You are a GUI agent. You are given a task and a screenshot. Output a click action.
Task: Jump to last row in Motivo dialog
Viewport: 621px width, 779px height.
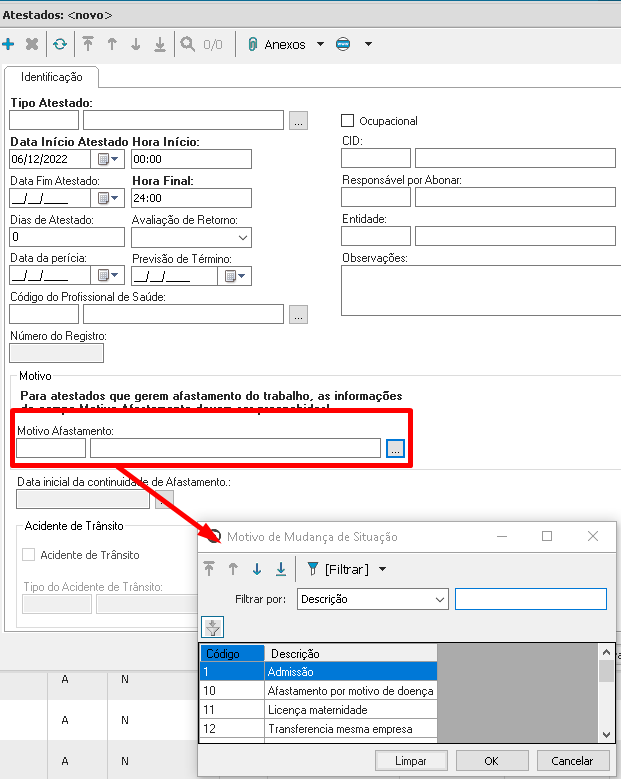tap(281, 569)
